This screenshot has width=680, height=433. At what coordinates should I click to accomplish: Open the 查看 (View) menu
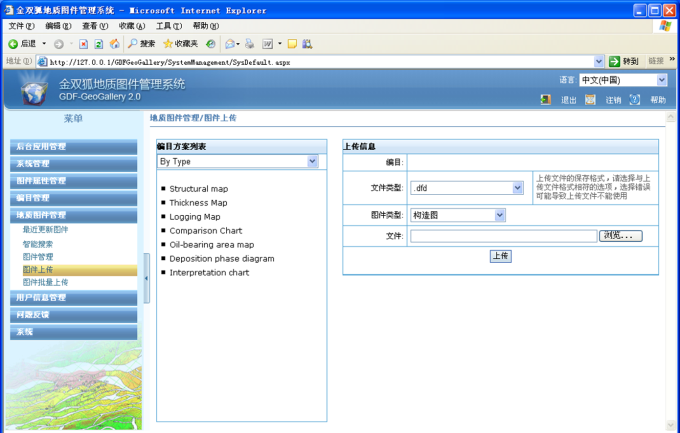click(96, 25)
